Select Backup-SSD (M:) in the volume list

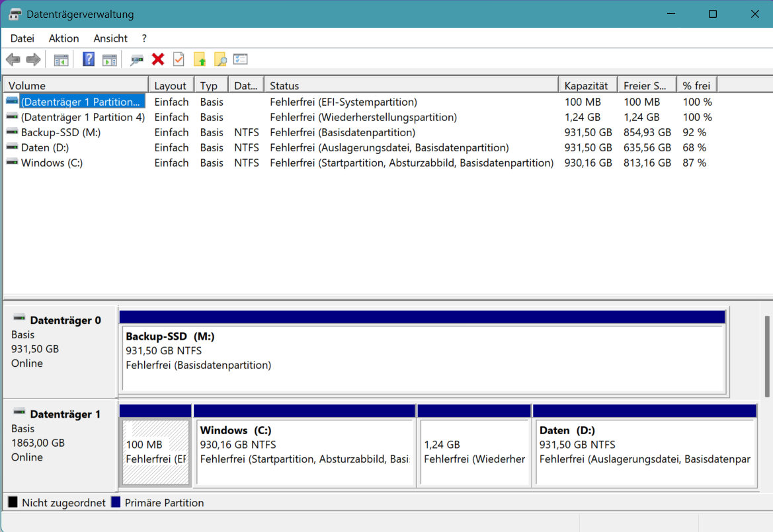[61, 132]
